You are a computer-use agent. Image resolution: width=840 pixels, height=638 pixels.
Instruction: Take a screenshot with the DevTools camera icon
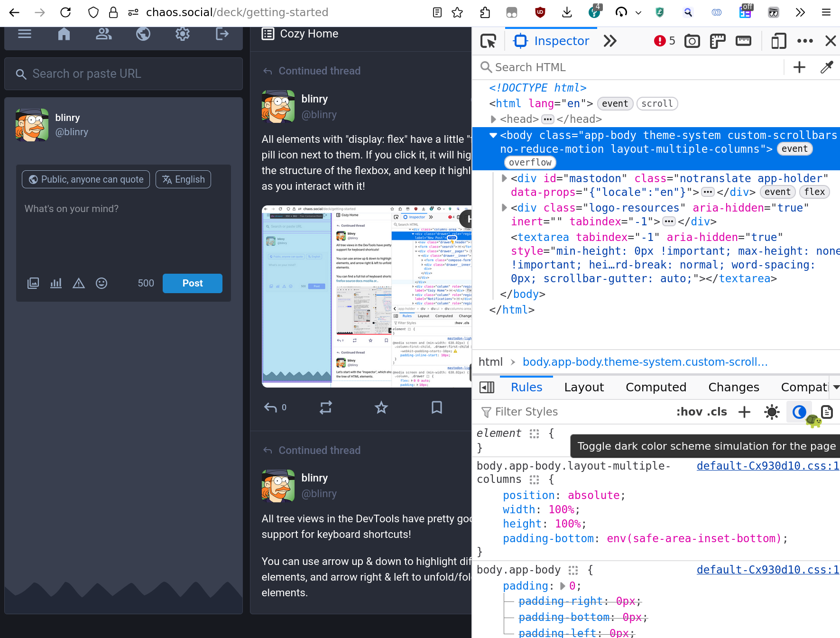click(692, 41)
